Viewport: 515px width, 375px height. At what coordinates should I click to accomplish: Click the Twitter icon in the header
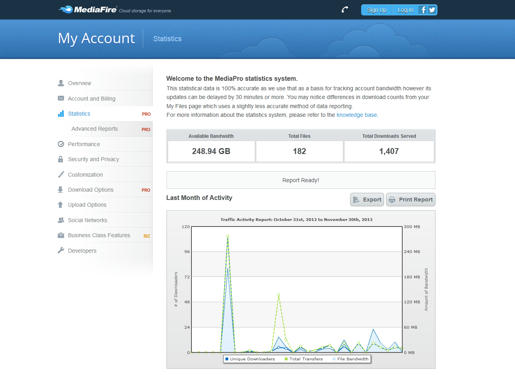click(432, 10)
